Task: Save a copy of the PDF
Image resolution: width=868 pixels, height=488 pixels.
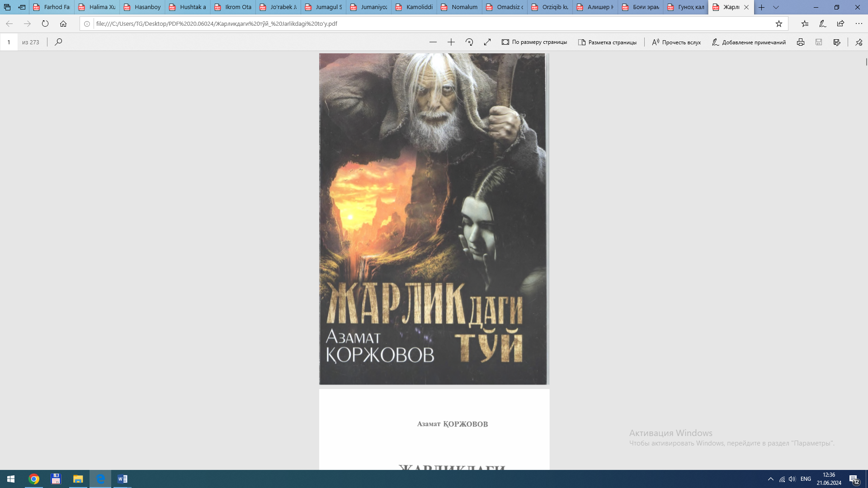Action: point(819,42)
